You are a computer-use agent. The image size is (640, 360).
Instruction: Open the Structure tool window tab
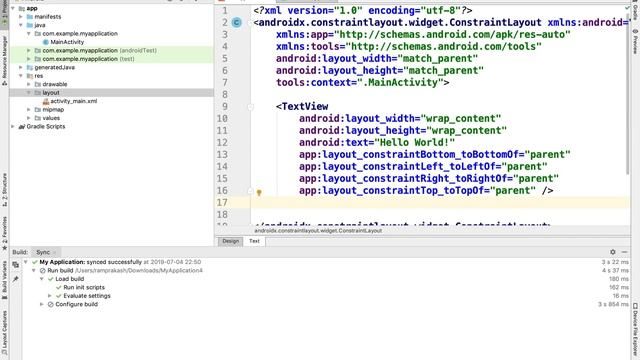tap(4, 190)
